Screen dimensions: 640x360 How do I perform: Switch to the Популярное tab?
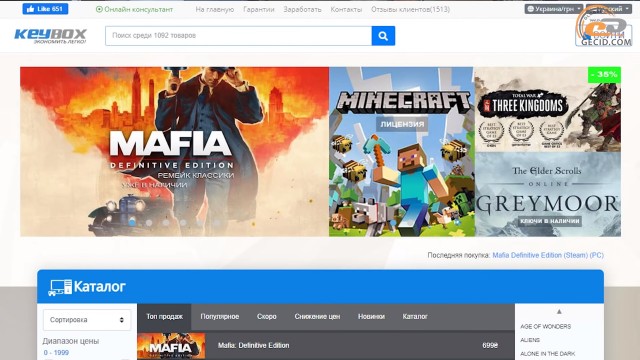click(220, 316)
